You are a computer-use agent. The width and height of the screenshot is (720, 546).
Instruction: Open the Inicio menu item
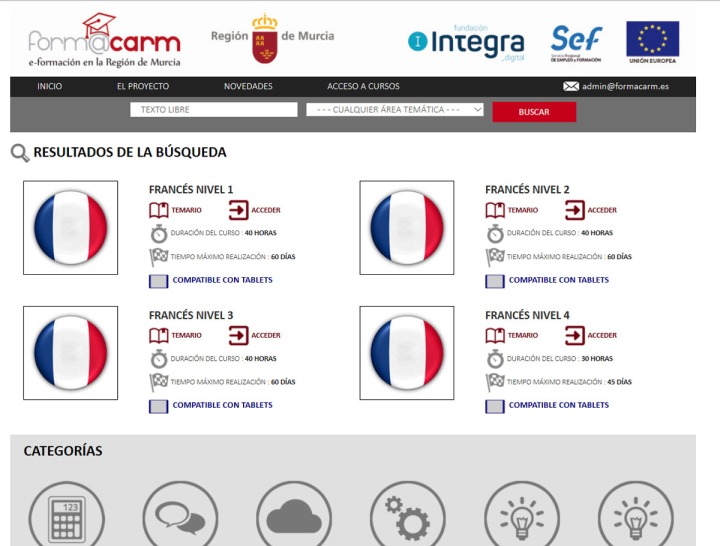click(49, 87)
